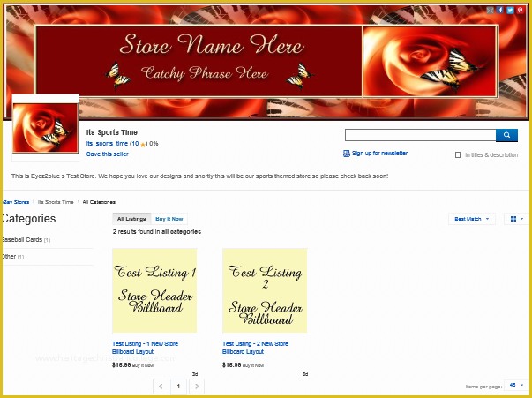
Task: Select the Other category
Action: 9,257
